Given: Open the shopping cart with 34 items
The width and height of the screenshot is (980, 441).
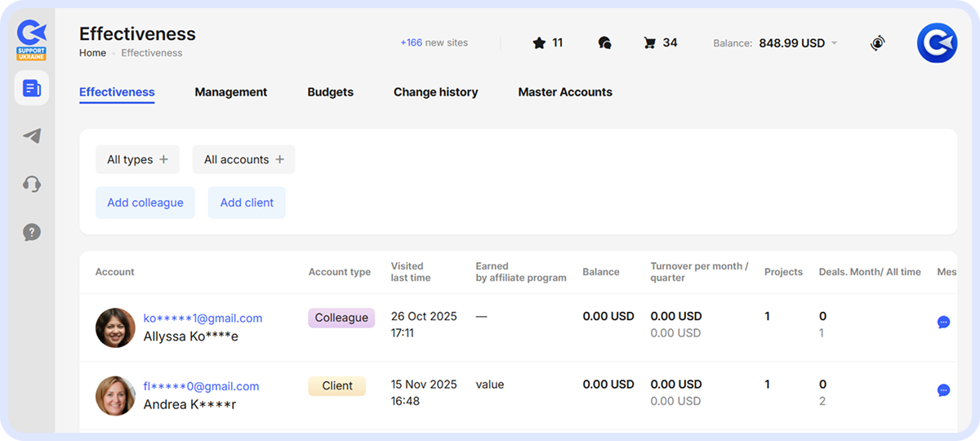Looking at the screenshot, I should click(x=660, y=43).
